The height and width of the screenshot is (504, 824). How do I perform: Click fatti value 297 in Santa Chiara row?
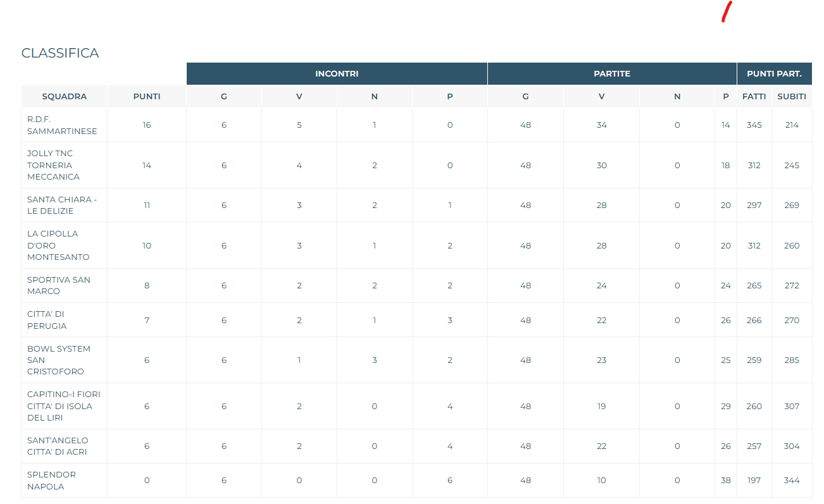[754, 206]
